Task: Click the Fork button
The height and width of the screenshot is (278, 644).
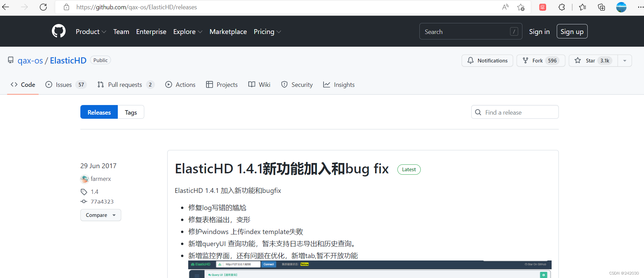Action: click(x=541, y=60)
